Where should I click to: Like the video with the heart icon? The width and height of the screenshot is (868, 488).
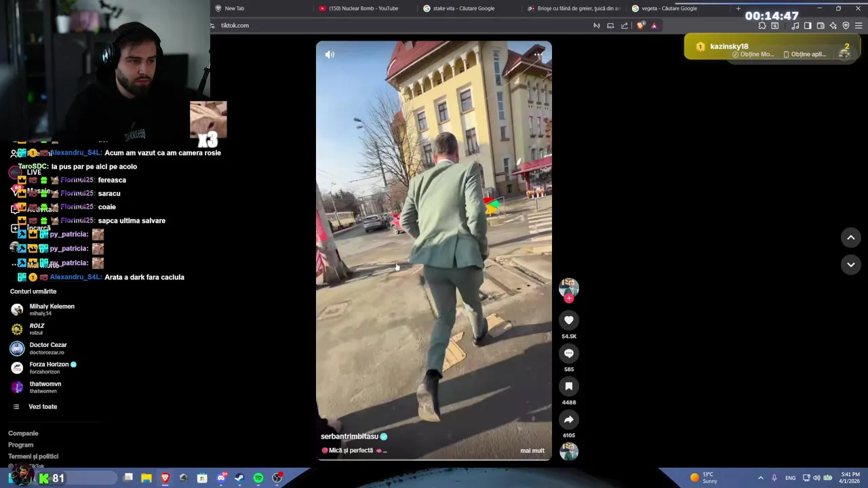pos(569,320)
